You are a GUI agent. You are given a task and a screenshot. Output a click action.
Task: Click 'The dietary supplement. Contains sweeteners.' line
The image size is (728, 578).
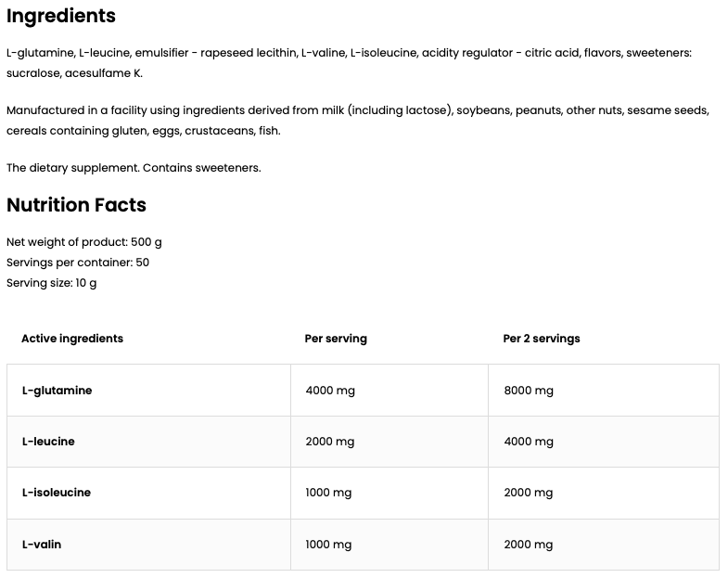[x=134, y=168]
